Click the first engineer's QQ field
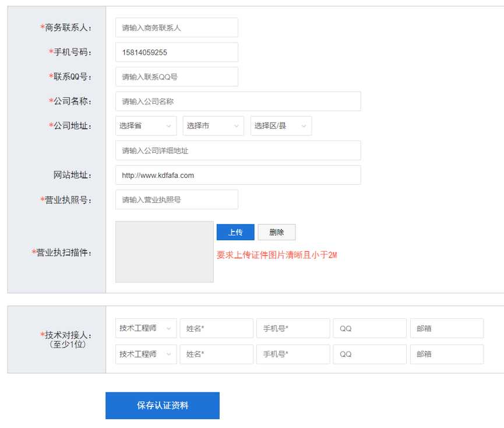 pos(370,328)
